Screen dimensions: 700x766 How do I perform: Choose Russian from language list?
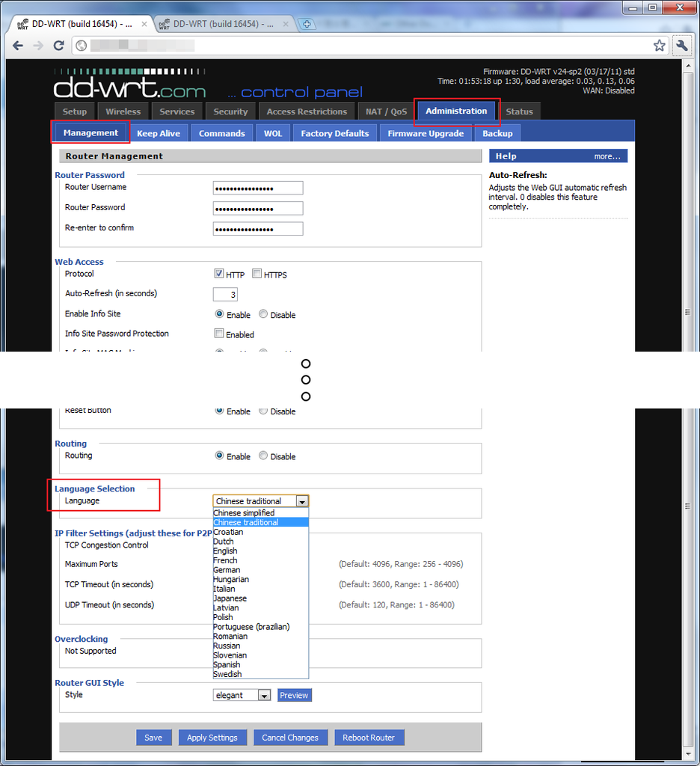pos(260,646)
